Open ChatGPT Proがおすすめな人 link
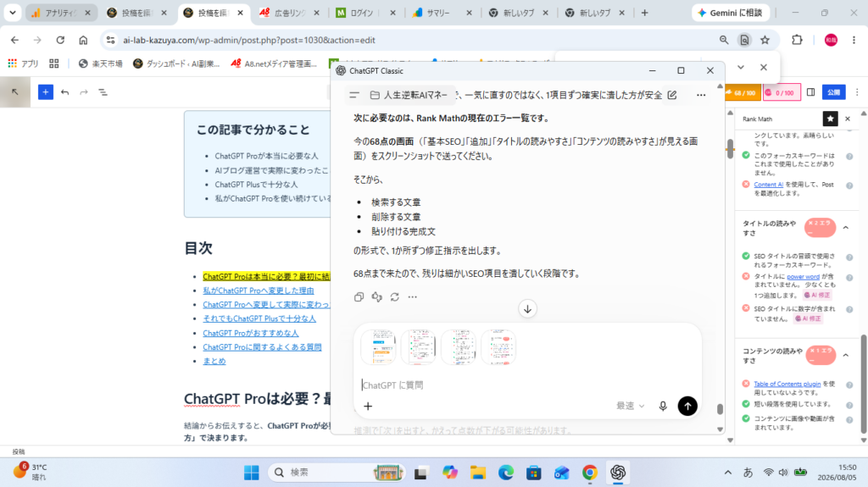This screenshot has height=487, width=868. (250, 333)
